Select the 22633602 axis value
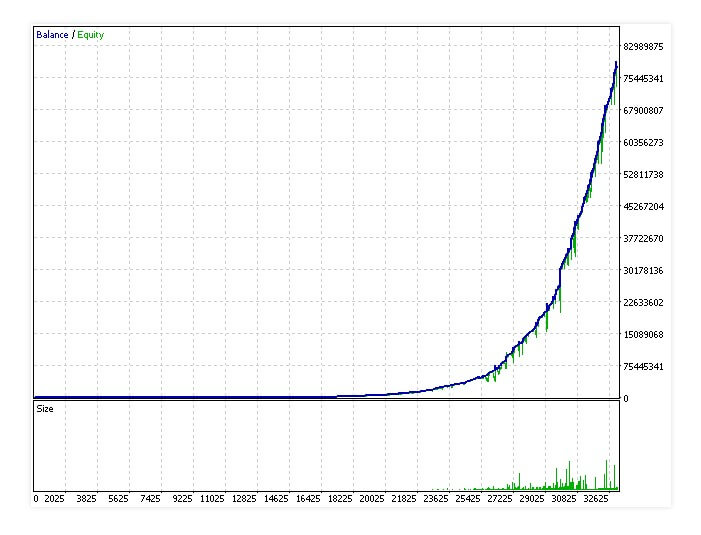 [x=643, y=303]
